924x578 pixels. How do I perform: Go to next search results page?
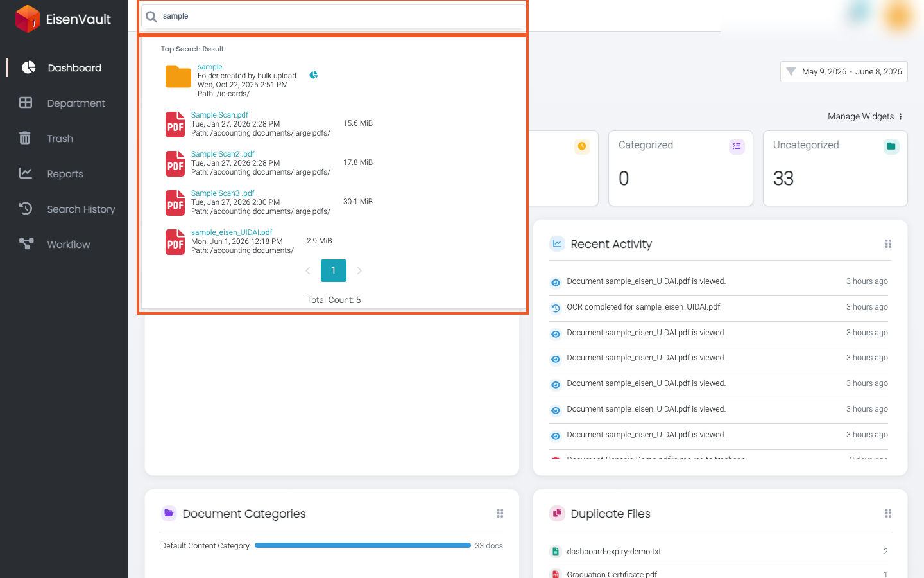359,271
